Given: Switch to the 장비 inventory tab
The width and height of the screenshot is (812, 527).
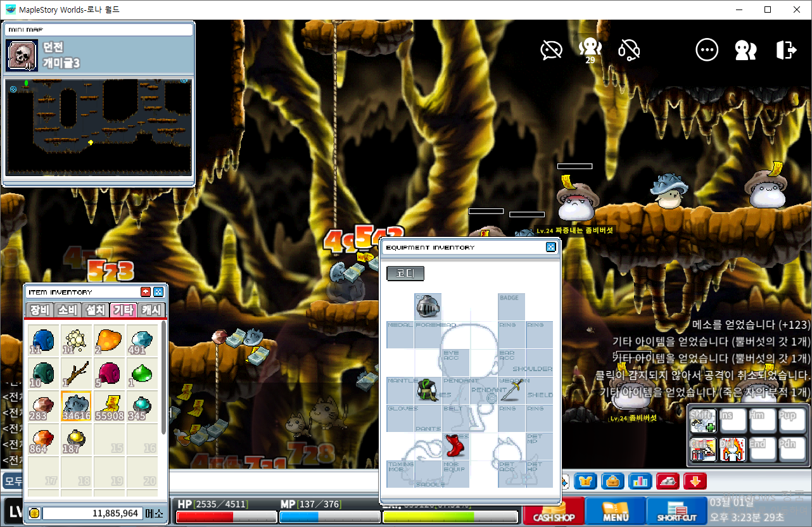Looking at the screenshot, I should [x=39, y=310].
